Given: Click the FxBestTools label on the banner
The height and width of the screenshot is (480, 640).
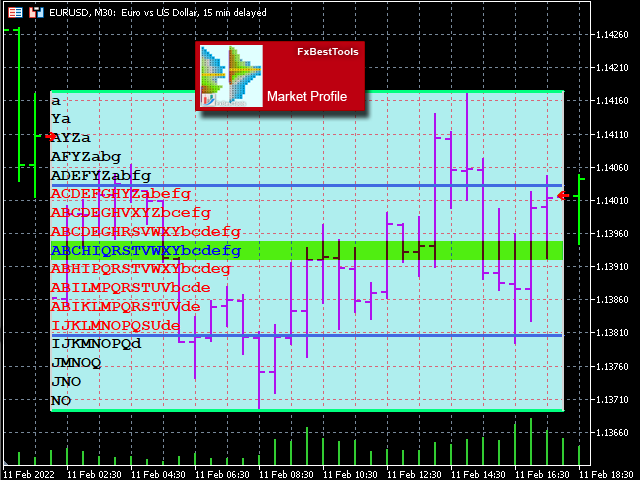Looking at the screenshot, I should tap(327, 52).
